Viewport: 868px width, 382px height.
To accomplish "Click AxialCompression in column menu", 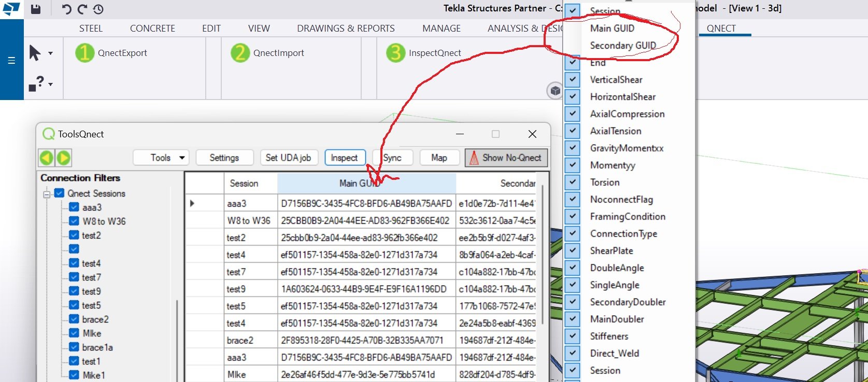I will click(x=627, y=114).
